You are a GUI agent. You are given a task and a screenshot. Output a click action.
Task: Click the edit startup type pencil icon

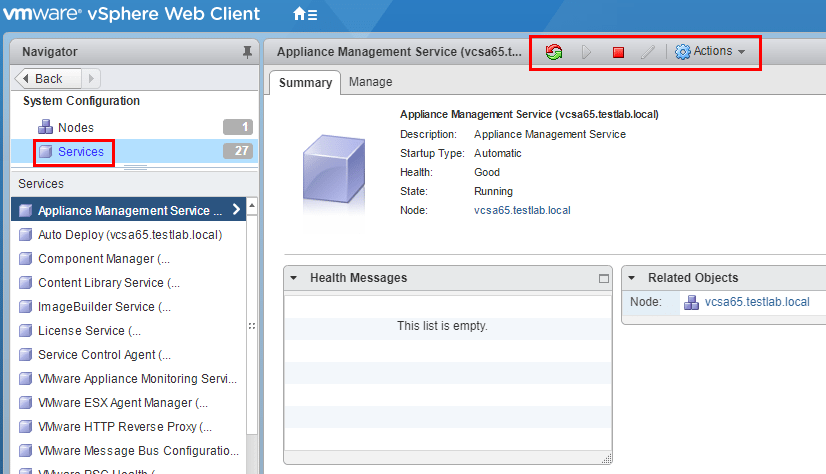[x=648, y=52]
